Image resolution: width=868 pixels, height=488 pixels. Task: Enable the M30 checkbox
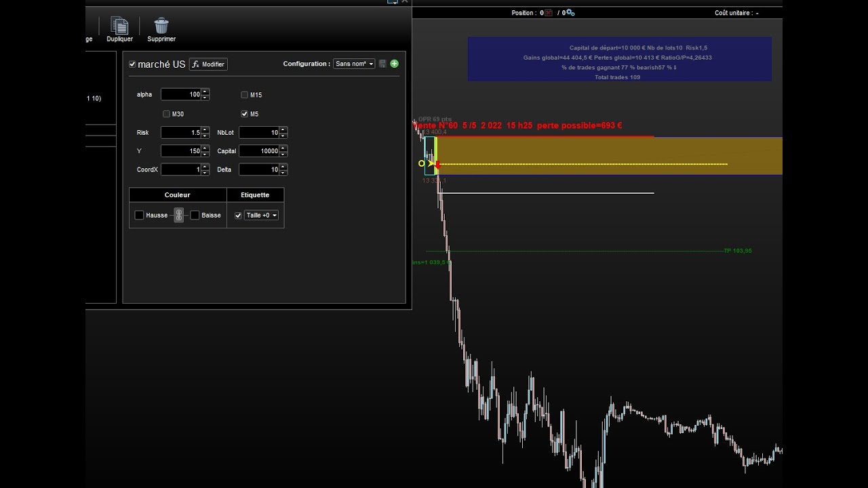[x=166, y=114]
